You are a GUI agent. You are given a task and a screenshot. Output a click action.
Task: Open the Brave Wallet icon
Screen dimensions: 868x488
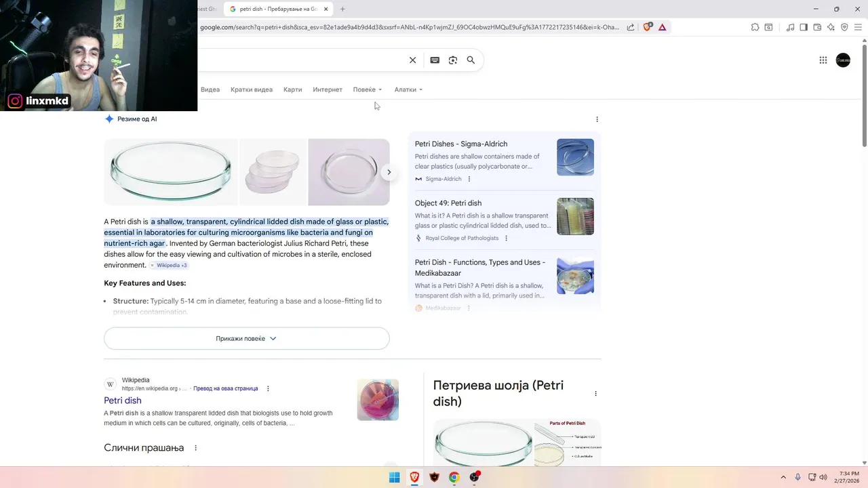817,27
